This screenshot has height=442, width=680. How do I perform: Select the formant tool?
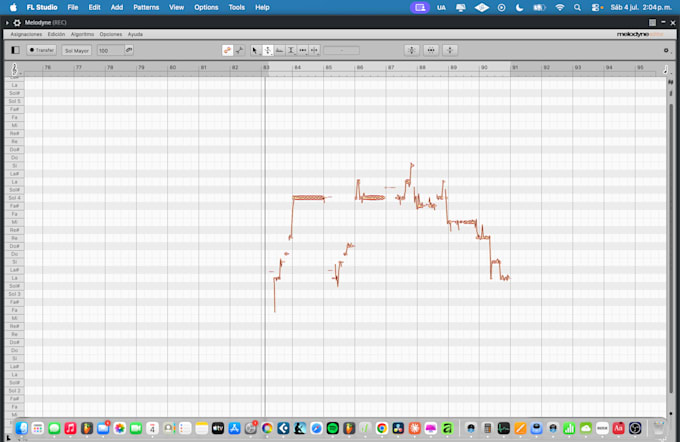(x=279, y=51)
